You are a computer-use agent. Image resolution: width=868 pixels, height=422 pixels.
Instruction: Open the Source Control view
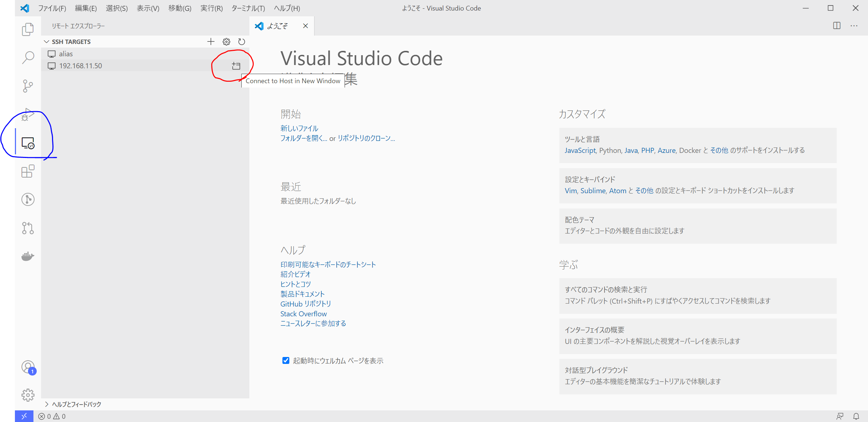[x=28, y=86]
